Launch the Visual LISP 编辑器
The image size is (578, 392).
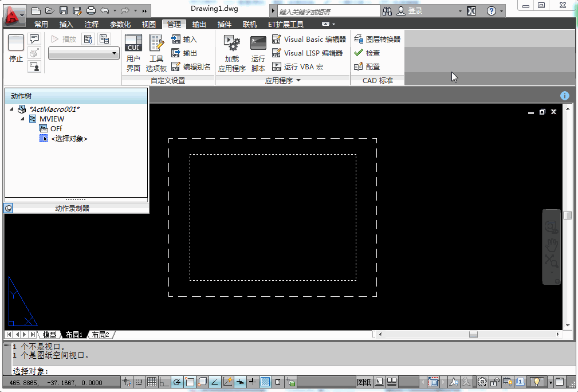click(308, 53)
